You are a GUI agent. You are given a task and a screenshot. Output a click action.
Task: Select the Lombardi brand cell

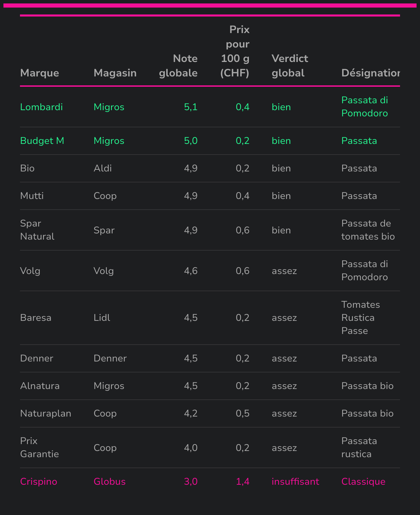pos(42,107)
